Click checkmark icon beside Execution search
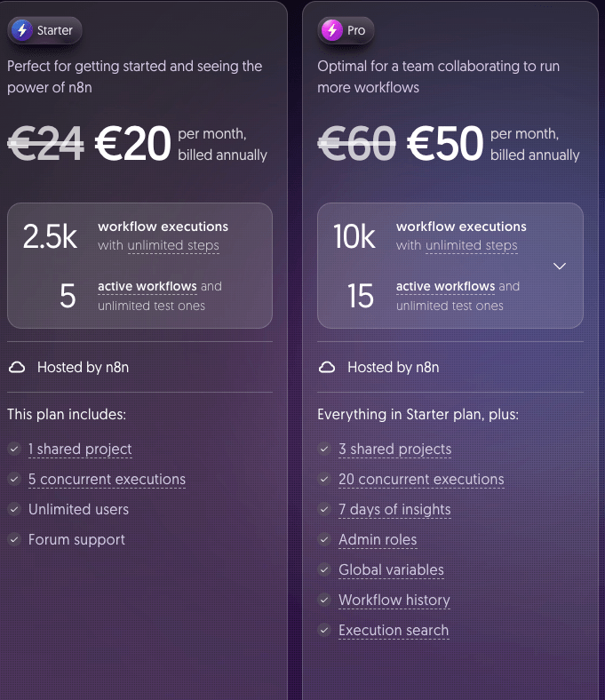Screen dimensions: 605x700 [325, 630]
